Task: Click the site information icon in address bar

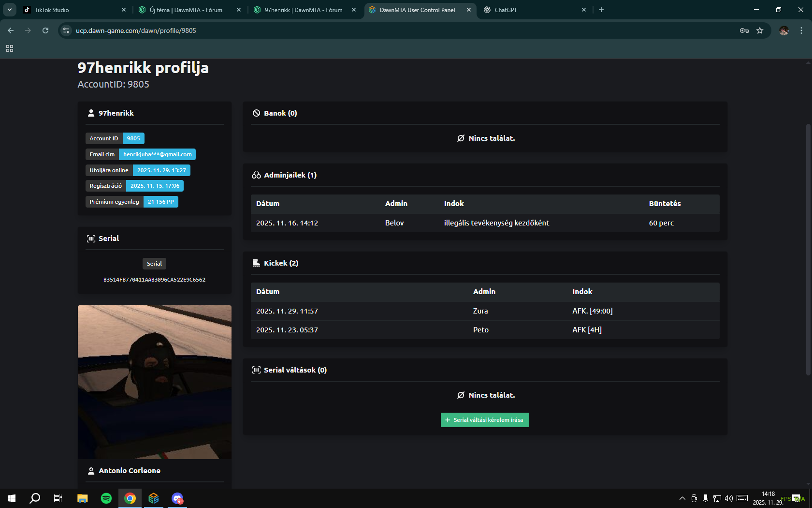Action: (66, 30)
